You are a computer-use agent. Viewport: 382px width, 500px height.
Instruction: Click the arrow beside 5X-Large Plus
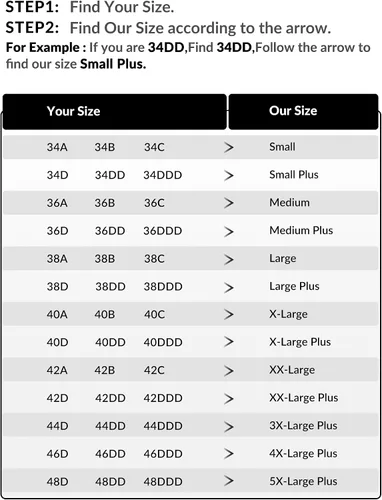(x=229, y=481)
